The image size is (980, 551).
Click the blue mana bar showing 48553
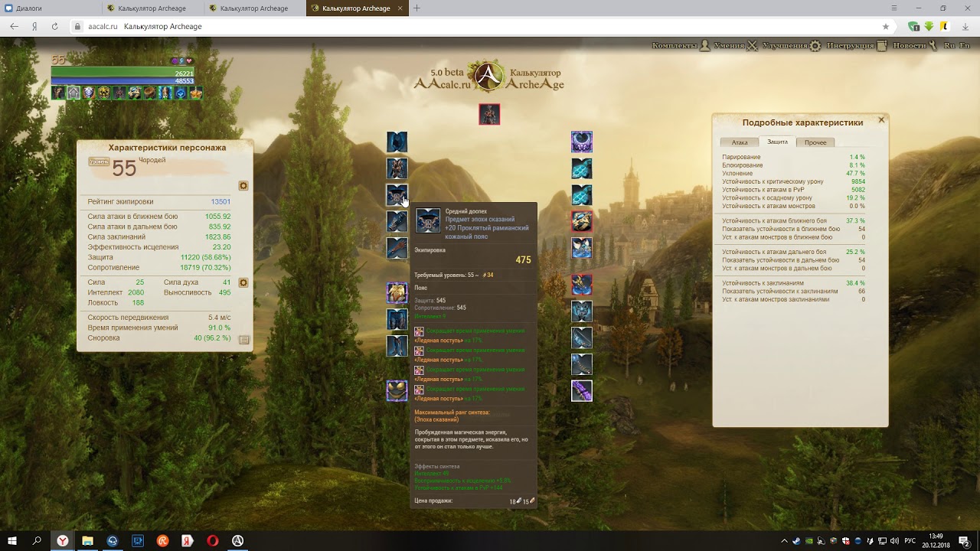pyautogui.click(x=122, y=81)
